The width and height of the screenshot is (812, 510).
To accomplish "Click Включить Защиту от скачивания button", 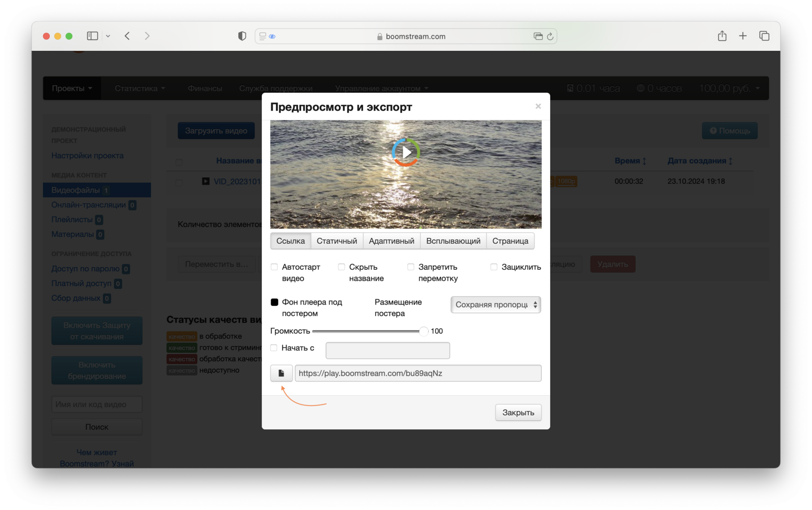I will tap(97, 331).
